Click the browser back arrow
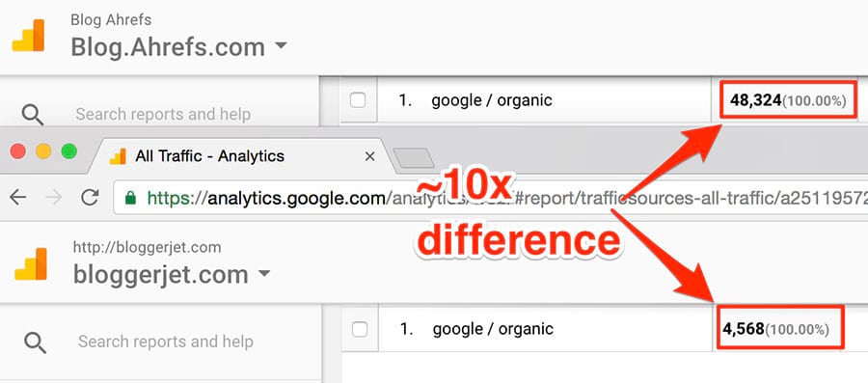 point(18,197)
